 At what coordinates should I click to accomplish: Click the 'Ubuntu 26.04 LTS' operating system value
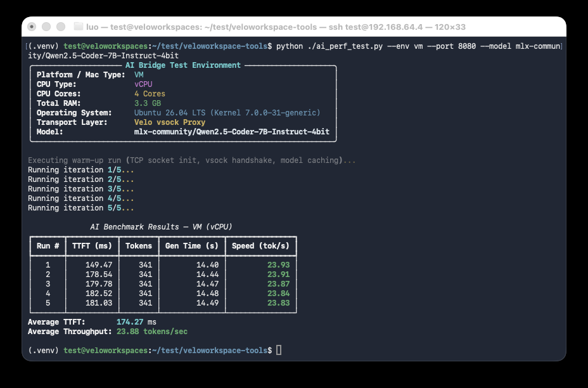227,113
